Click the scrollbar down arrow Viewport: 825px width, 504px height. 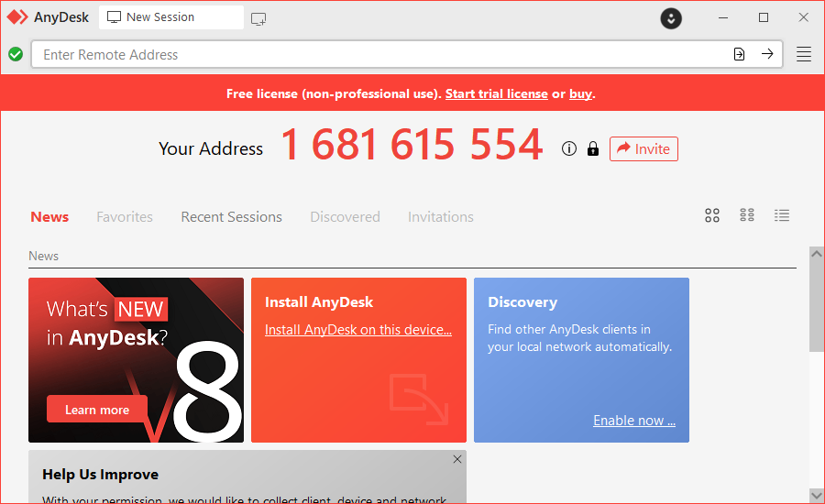pyautogui.click(x=817, y=496)
